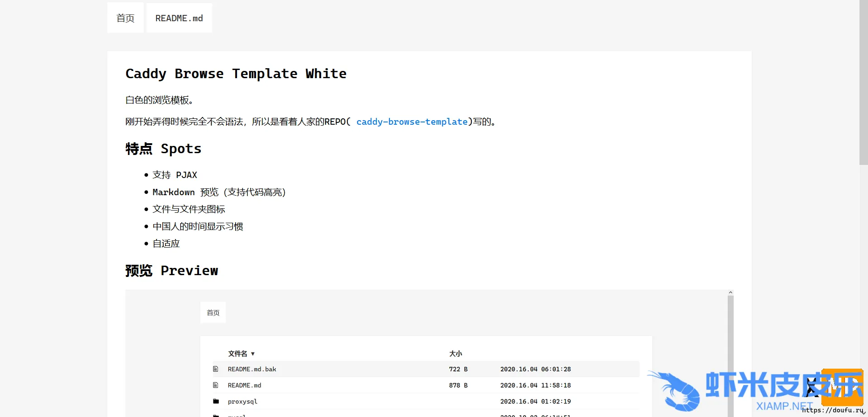Click file icon beside README.md
868x417 pixels.
point(216,385)
